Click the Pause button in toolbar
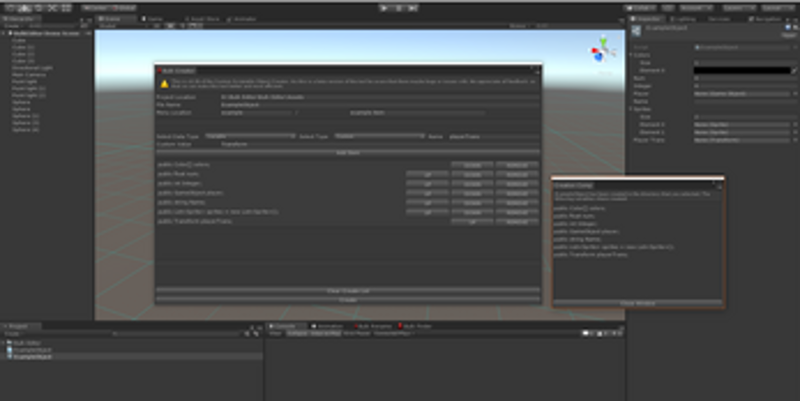The image size is (800, 401). pyautogui.click(x=399, y=8)
